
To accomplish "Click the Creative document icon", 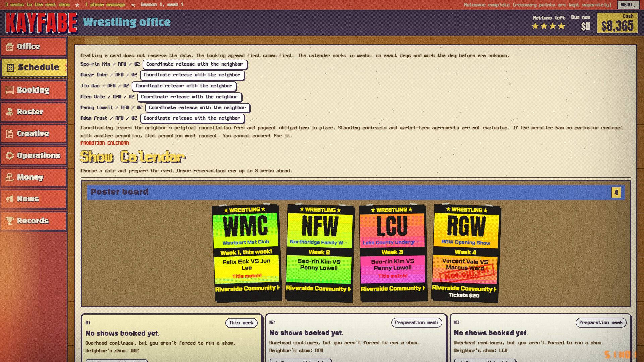I will [x=10, y=134].
